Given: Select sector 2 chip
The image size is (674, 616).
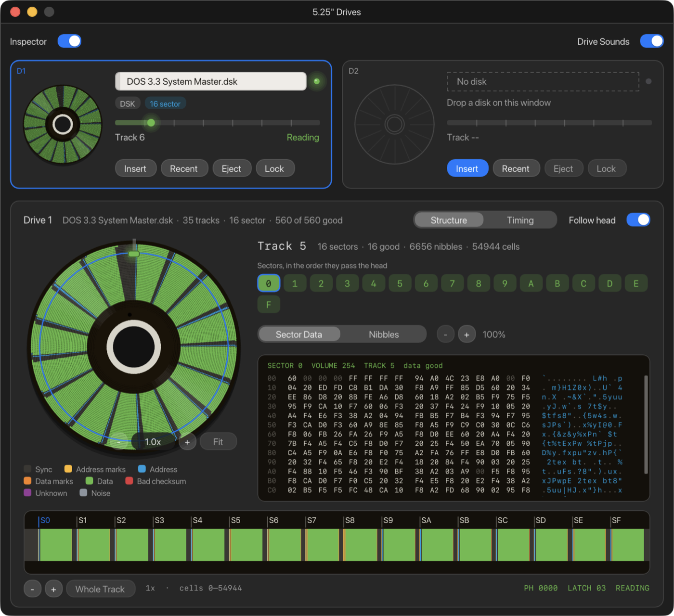Looking at the screenshot, I should [x=321, y=283].
